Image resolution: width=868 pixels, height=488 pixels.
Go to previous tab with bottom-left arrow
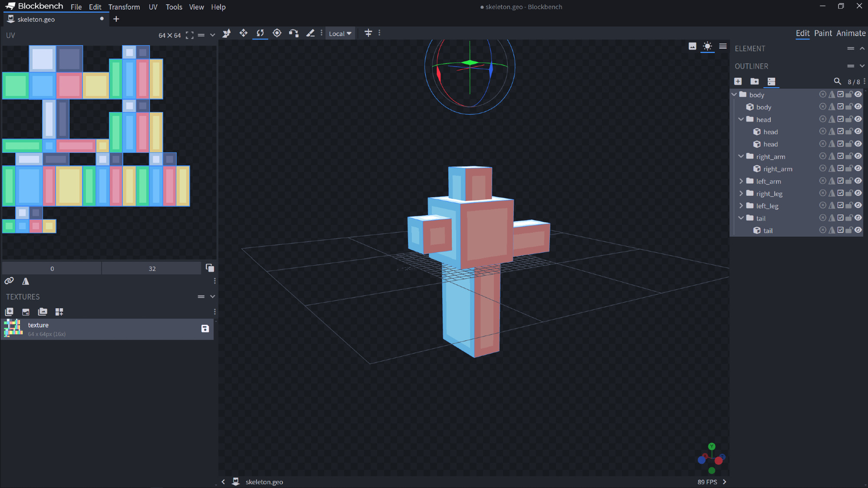click(223, 481)
